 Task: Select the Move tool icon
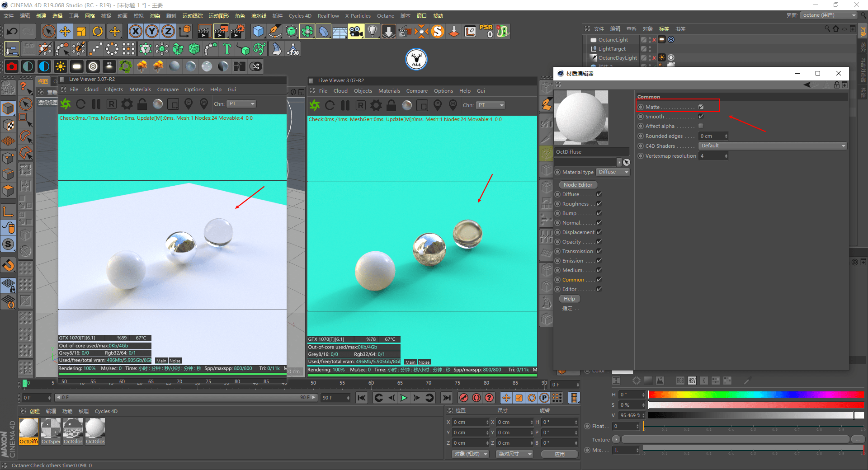[x=65, y=31]
